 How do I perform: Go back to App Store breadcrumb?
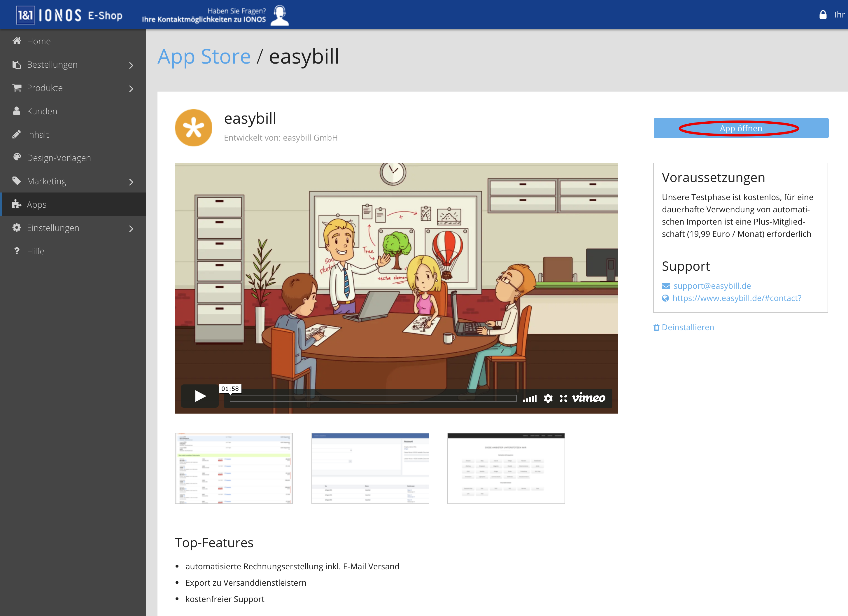pos(204,57)
